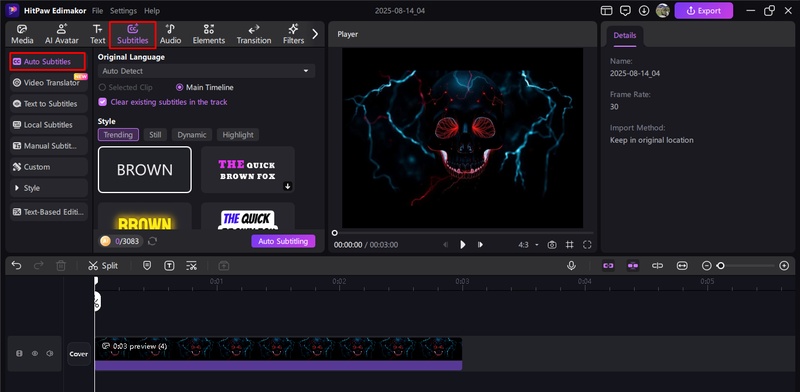Select the Highlight style filter
The width and height of the screenshot is (800, 392).
tap(238, 135)
